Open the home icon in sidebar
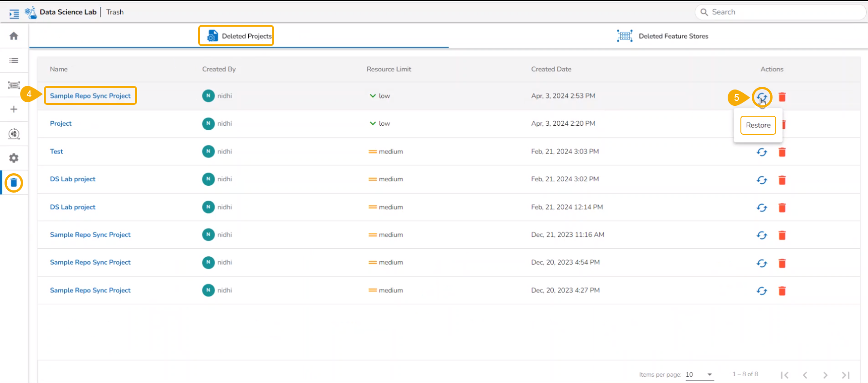Image resolution: width=868 pixels, height=383 pixels. (14, 36)
